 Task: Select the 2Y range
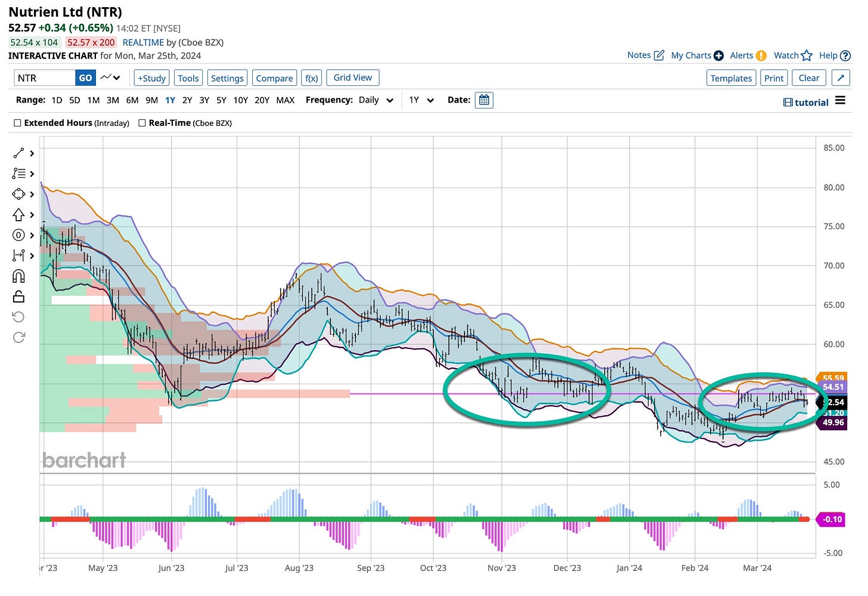[x=187, y=100]
